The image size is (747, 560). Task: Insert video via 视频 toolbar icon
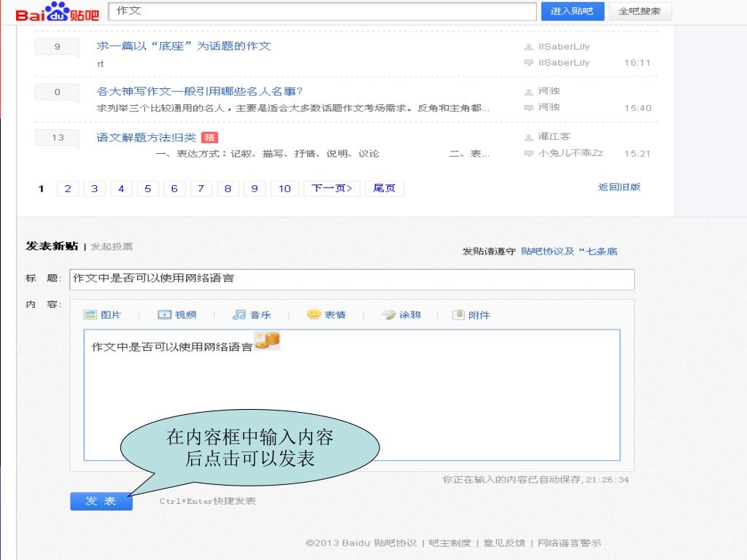coord(177,315)
